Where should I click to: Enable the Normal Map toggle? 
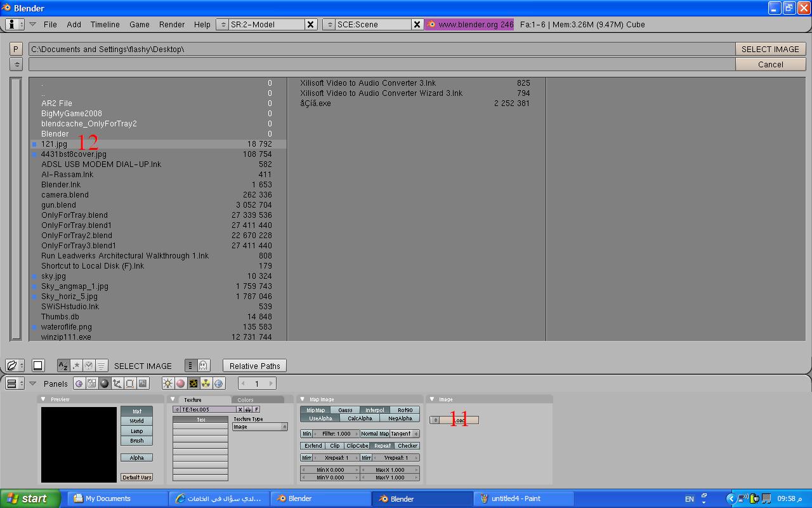click(375, 434)
